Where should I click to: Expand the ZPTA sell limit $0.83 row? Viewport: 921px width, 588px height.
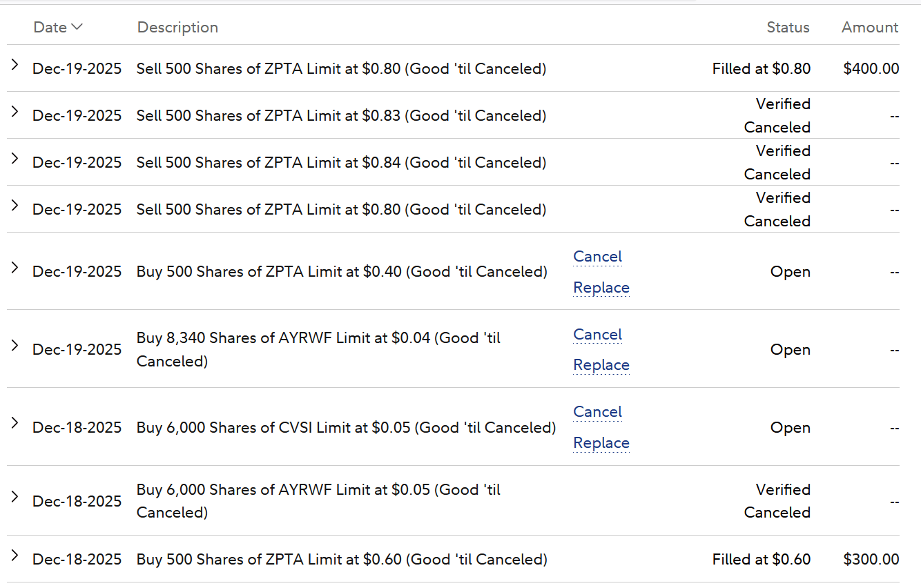pos(14,112)
